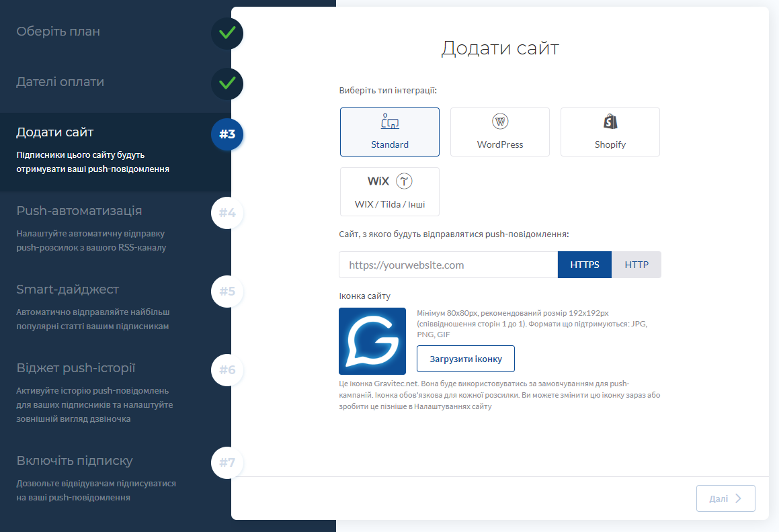Click the Shopify bag icon
Image resolution: width=779 pixels, height=532 pixels.
[610, 121]
